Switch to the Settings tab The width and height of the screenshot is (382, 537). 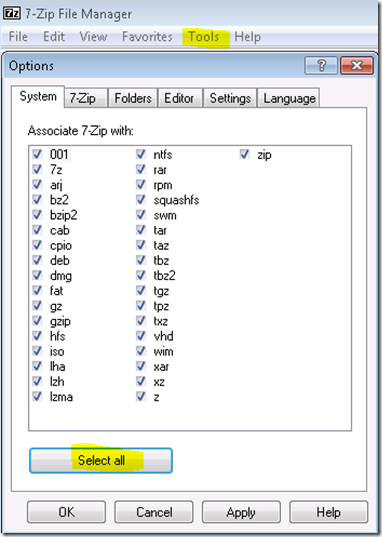point(230,98)
